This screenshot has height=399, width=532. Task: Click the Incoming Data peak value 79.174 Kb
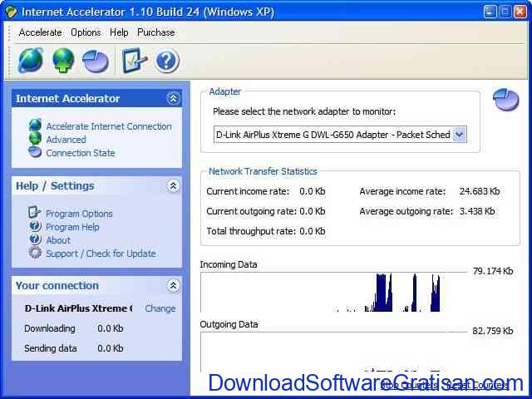[493, 271]
